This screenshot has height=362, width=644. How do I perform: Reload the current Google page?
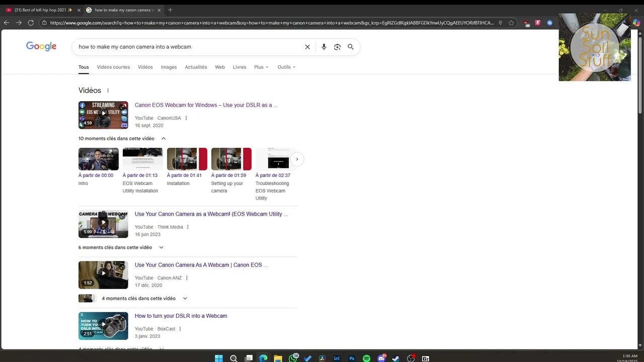pos(31,23)
